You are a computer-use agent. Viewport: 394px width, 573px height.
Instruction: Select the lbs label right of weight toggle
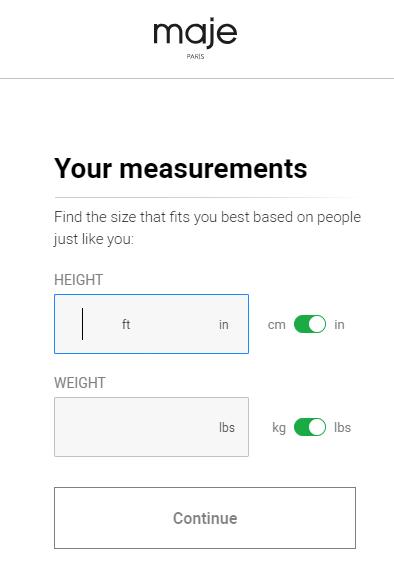coord(342,427)
